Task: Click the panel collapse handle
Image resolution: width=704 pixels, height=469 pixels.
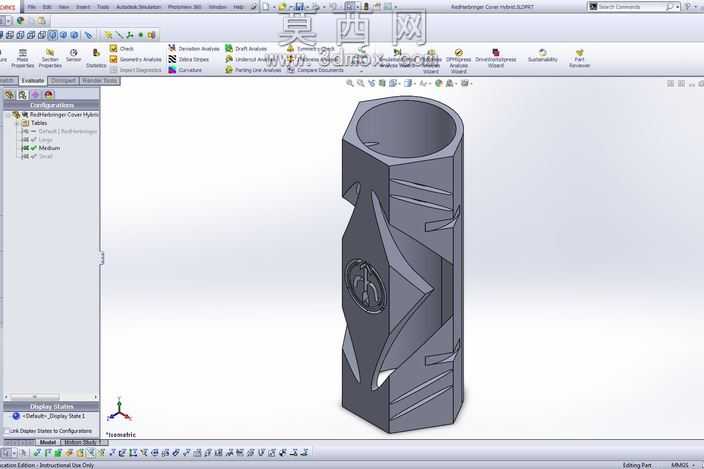Action: [x=102, y=258]
